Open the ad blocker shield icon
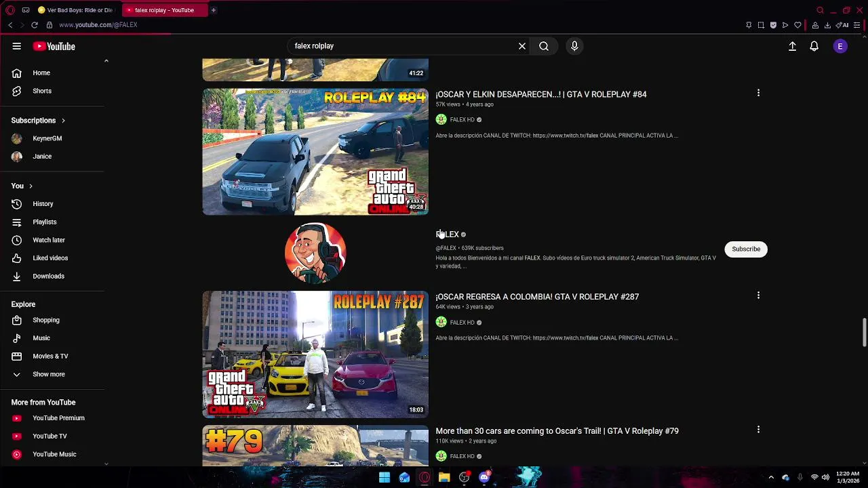Image resolution: width=868 pixels, height=488 pixels. (773, 25)
